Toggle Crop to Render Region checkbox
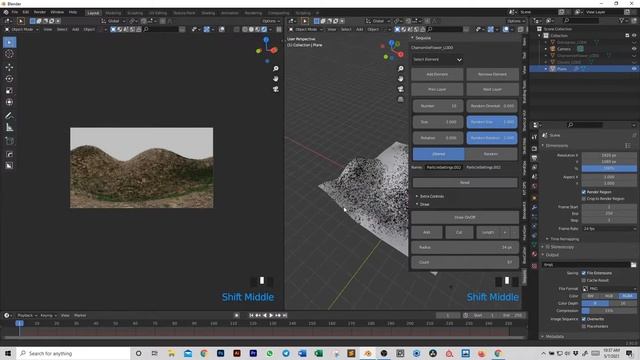Viewport: 640px width, 360px height. coord(584,198)
